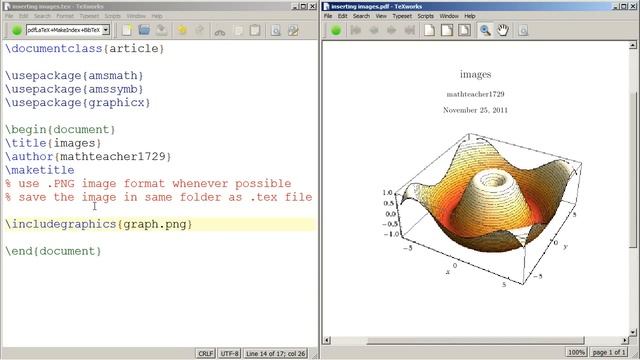Click the PDF horizontal scrollbar thumb
Screen dimensions: 640x360
tap(476, 340)
